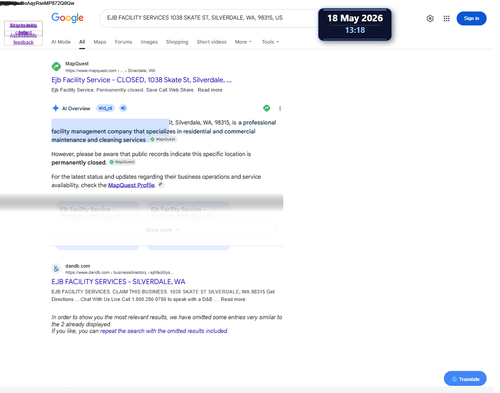
Task: Go to the Forums tab
Action: coord(123,42)
